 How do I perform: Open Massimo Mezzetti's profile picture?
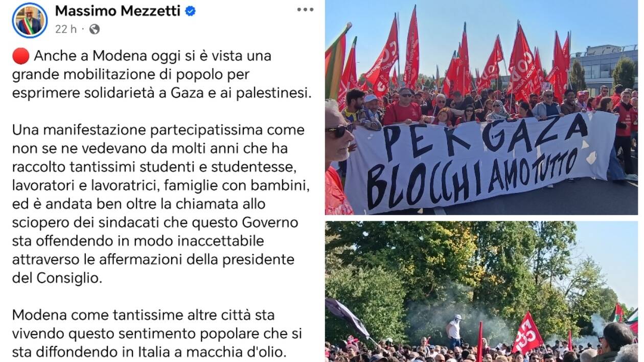30,20
